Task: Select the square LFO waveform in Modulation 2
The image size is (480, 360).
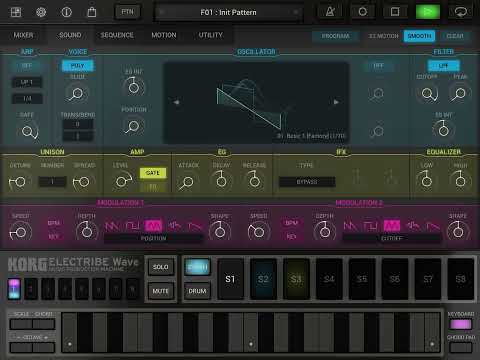Action: (x=371, y=226)
